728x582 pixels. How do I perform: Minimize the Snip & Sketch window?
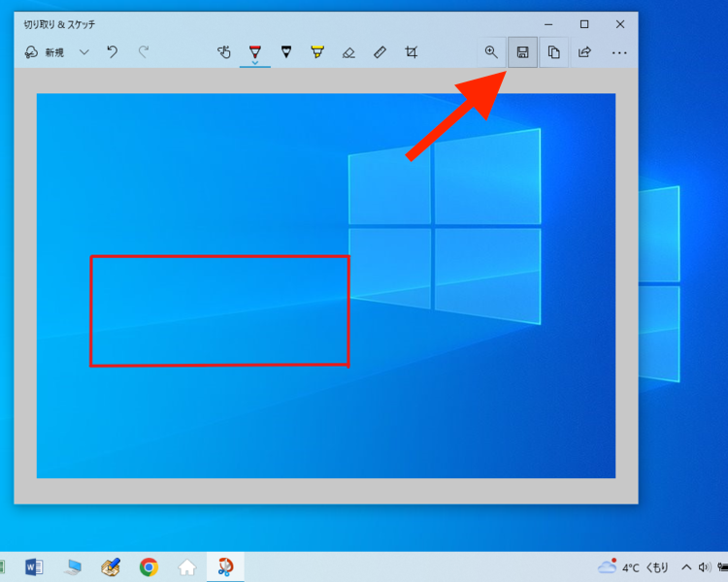[x=548, y=24]
